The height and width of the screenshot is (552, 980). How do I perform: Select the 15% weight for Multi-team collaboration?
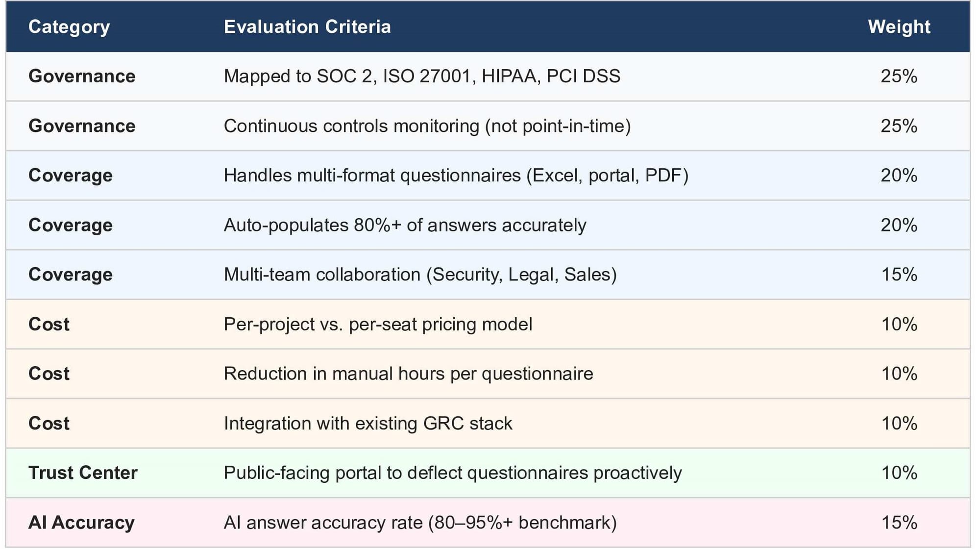[x=899, y=275]
